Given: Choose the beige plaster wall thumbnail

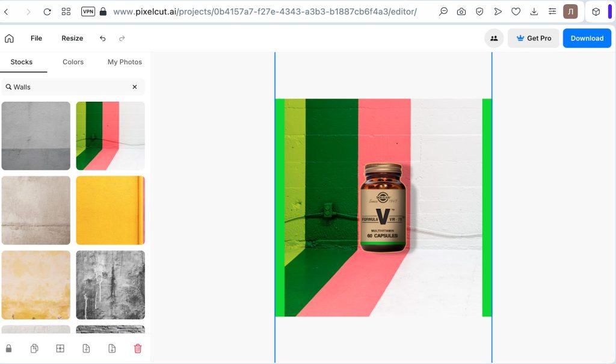Looking at the screenshot, I should (x=35, y=211).
